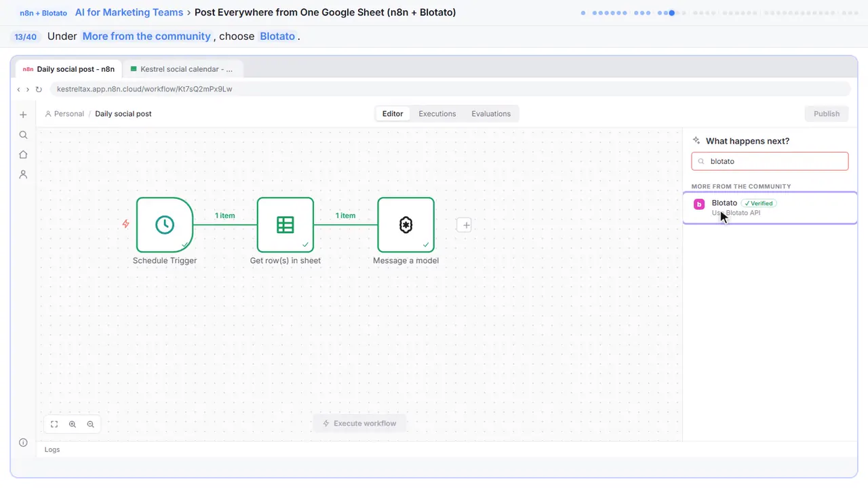The width and height of the screenshot is (868, 488).
Task: Go forward in the browser
Action: pos(28,89)
